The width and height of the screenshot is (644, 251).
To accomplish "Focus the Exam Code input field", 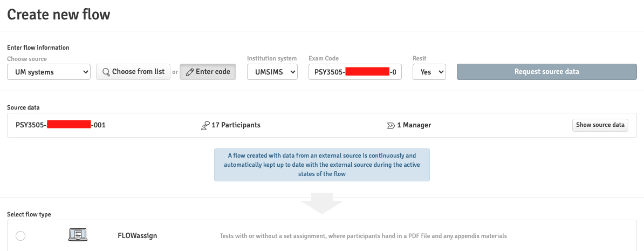I will [x=355, y=72].
